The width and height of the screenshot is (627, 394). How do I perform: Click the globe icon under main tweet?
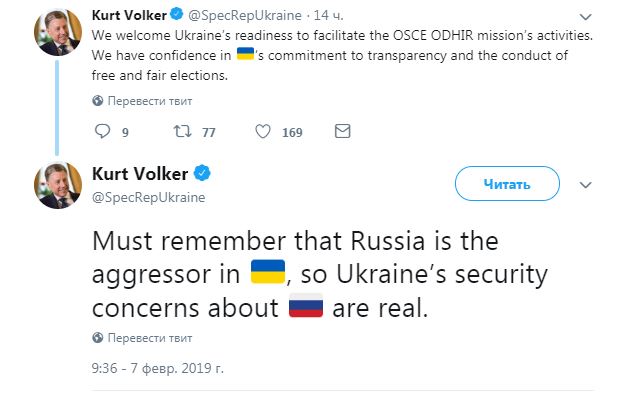[98, 338]
